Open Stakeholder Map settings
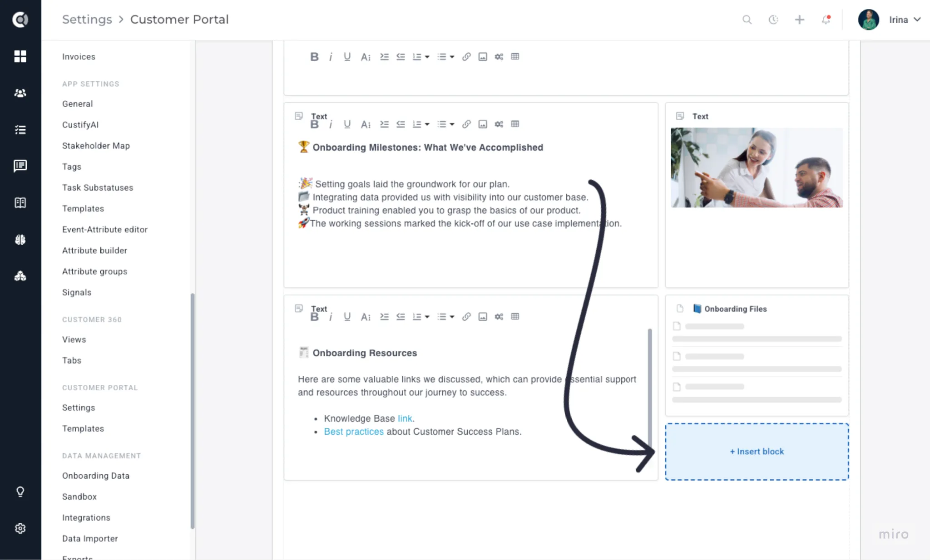Viewport: 930px width, 560px height. point(96,146)
